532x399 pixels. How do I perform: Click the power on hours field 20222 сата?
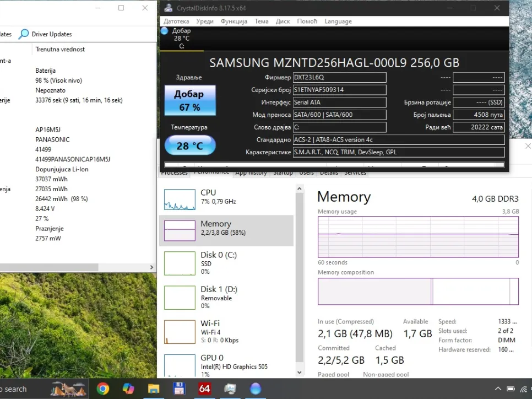tap(479, 127)
